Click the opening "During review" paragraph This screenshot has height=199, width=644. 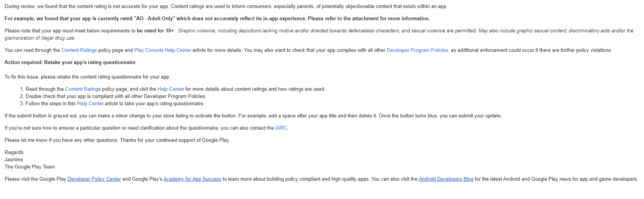pyautogui.click(x=226, y=6)
